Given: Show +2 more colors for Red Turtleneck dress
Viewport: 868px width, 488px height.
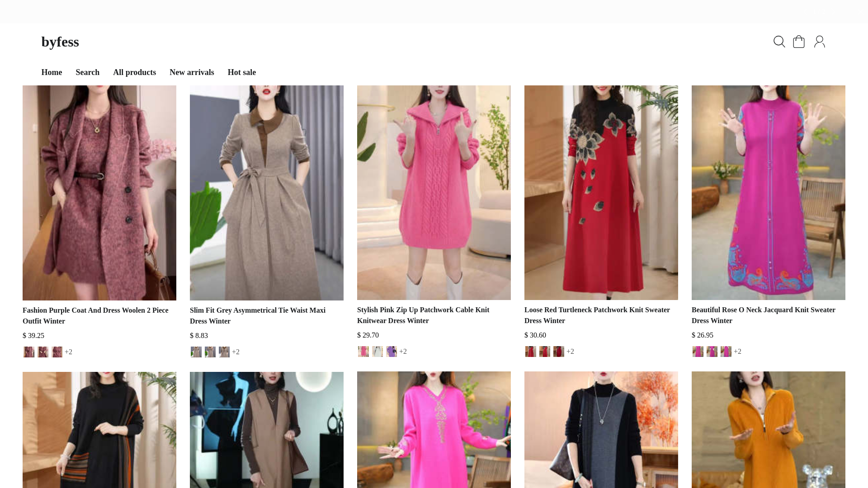Looking at the screenshot, I should click(570, 352).
